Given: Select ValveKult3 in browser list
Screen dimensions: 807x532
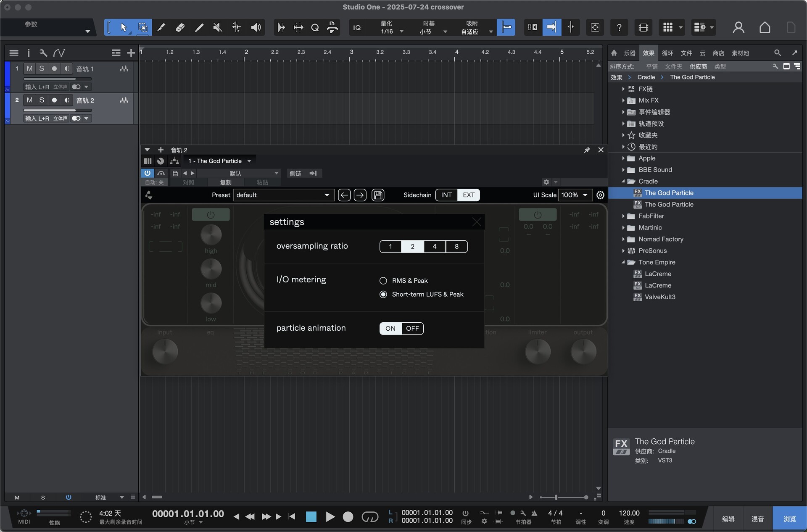Looking at the screenshot, I should click(660, 297).
